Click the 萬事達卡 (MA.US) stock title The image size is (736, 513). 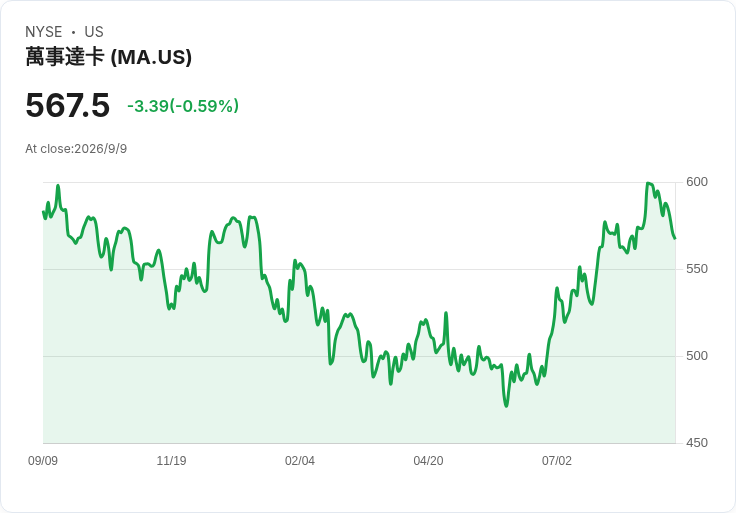pyautogui.click(x=108, y=57)
